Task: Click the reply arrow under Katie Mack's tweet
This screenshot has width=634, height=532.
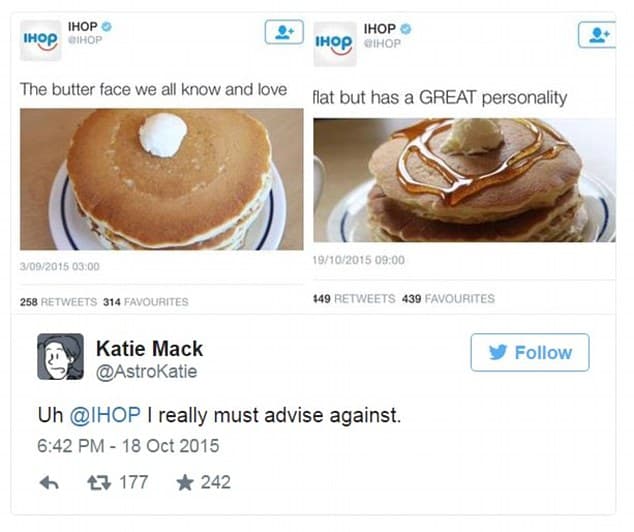Action: [49, 482]
